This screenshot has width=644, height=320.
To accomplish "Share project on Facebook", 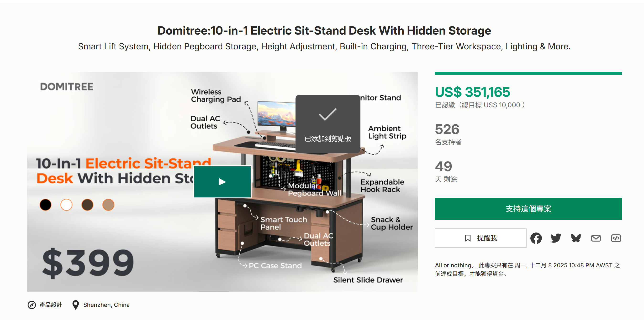I will coord(536,238).
